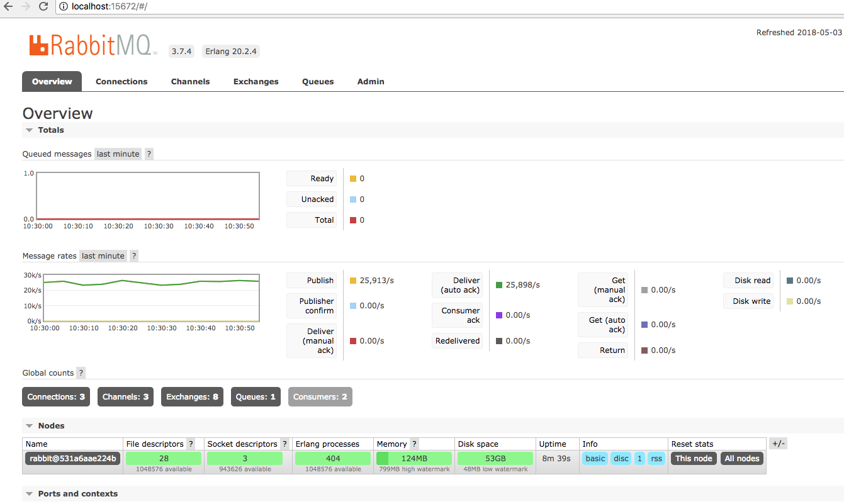Screen dimensions: 844x504
Task: Open help for Queued messages
Action: tap(149, 154)
